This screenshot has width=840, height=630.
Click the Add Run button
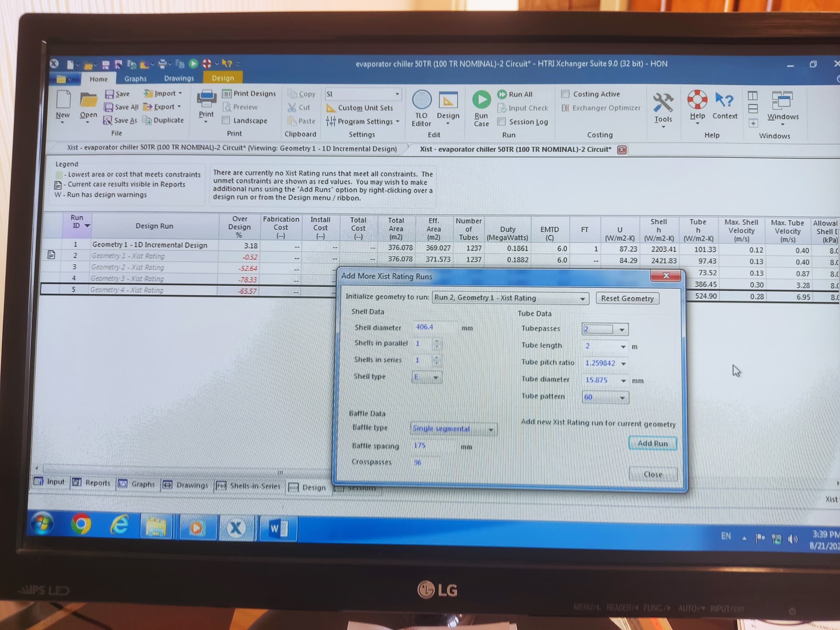point(652,443)
